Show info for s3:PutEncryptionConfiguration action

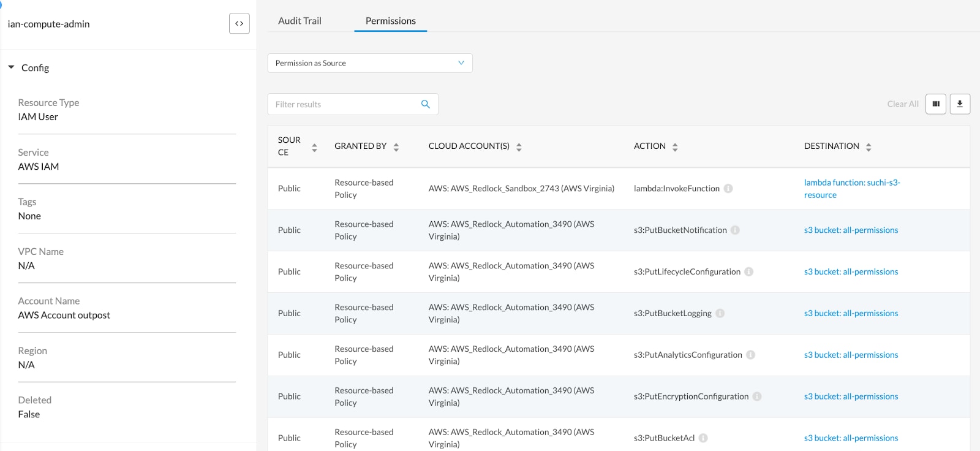tap(757, 396)
